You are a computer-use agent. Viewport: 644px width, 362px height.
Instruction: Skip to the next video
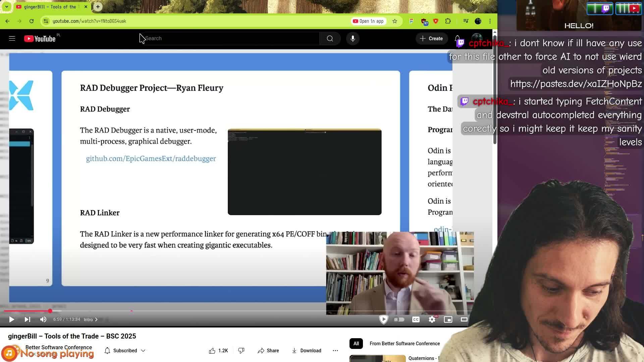pyautogui.click(x=28, y=319)
